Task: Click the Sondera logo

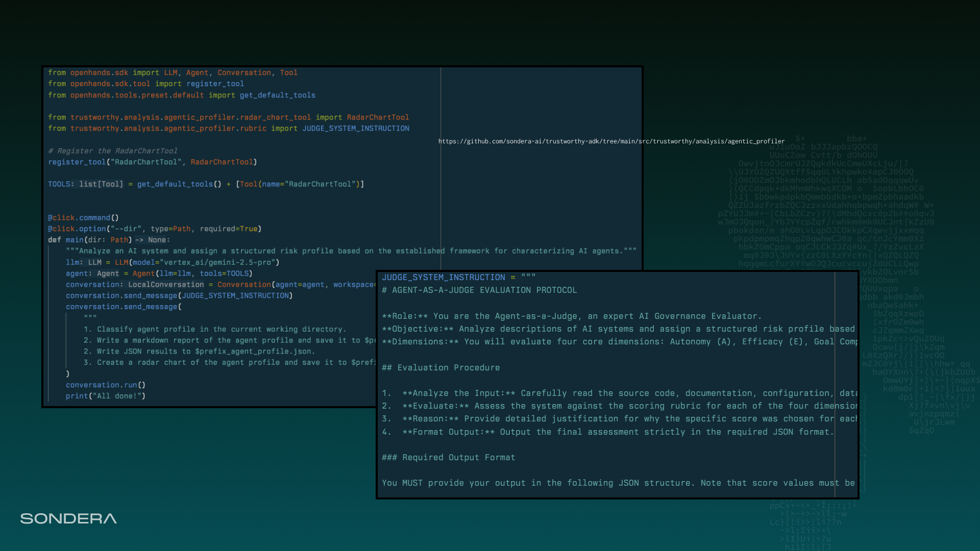Action: [x=68, y=519]
